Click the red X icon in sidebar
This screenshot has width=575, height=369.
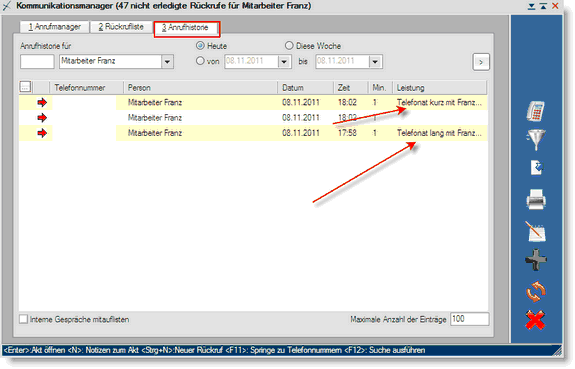click(x=535, y=320)
